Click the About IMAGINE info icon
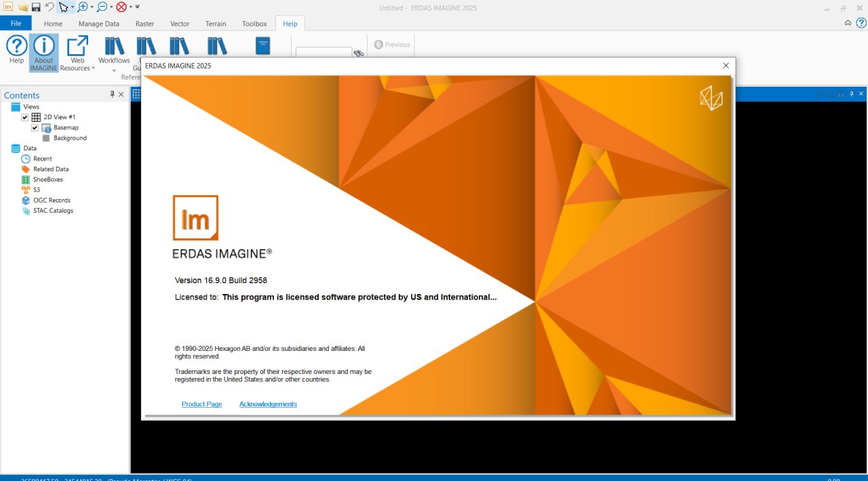The height and width of the screenshot is (481, 868). 43,45
